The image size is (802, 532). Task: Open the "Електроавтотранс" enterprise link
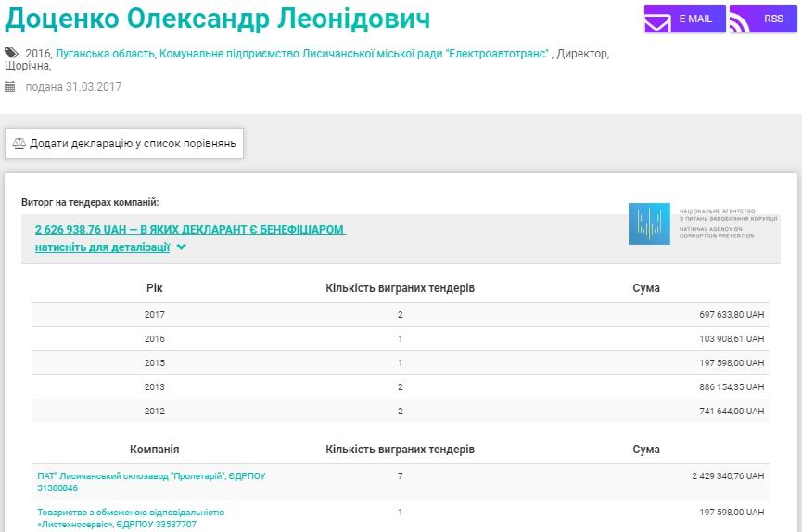tap(354, 54)
